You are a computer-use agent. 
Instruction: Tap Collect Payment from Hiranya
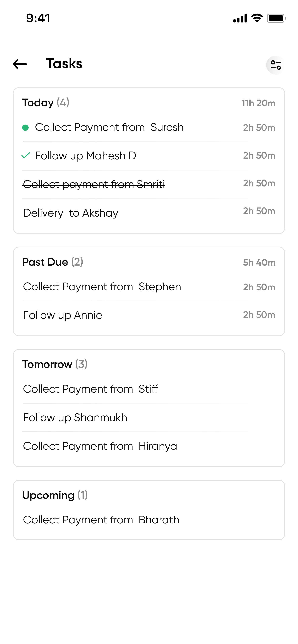[100, 446]
